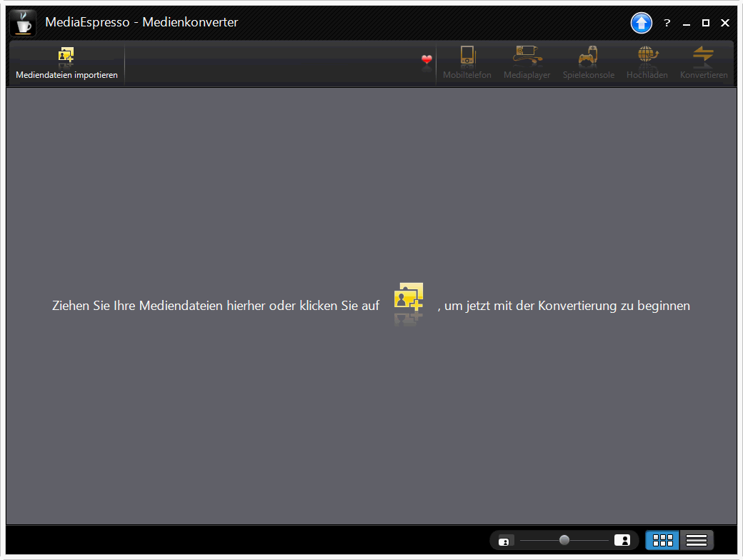Switch to grid thumbnail view
This screenshot has height=560, width=743.
click(x=662, y=540)
